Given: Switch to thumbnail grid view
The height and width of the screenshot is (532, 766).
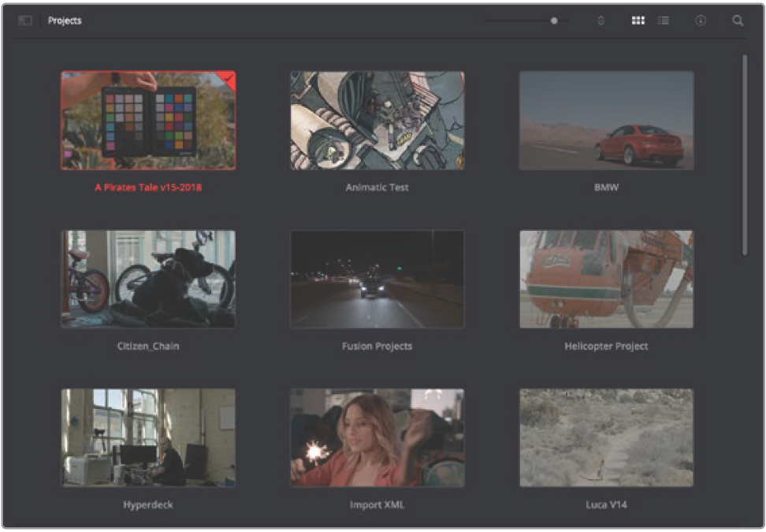Looking at the screenshot, I should click(x=638, y=20).
